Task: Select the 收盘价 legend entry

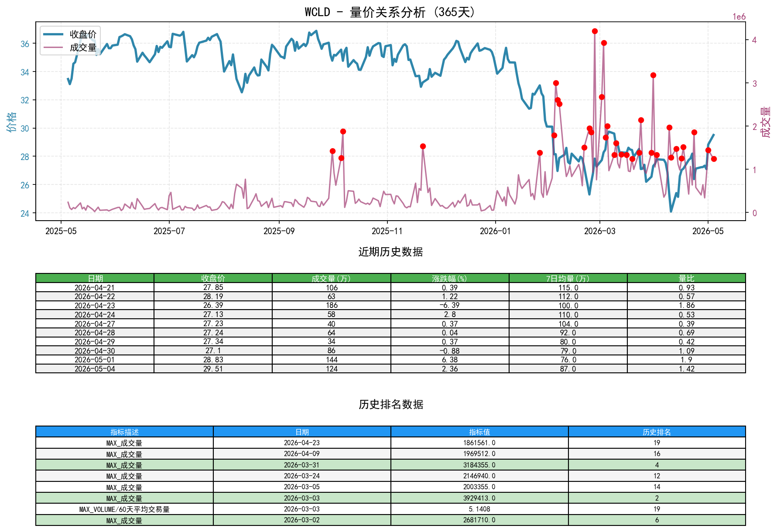Action: point(70,34)
